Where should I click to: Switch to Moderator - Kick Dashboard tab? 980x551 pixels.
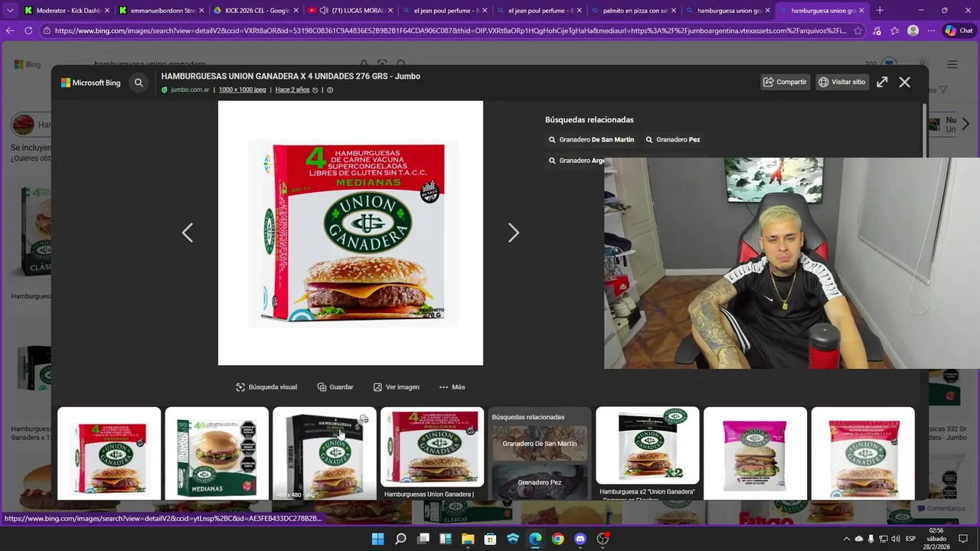[x=66, y=11]
